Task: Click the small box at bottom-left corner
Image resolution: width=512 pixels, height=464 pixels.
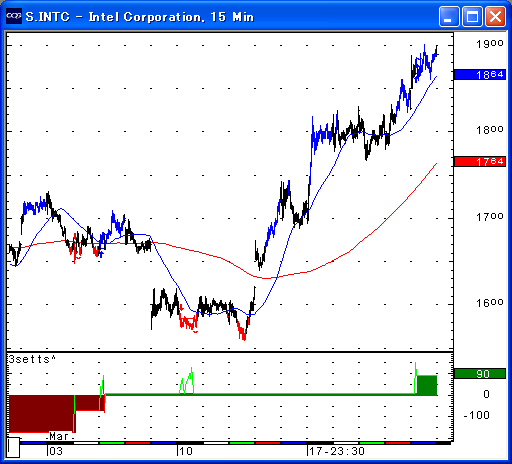Action: click(13, 448)
